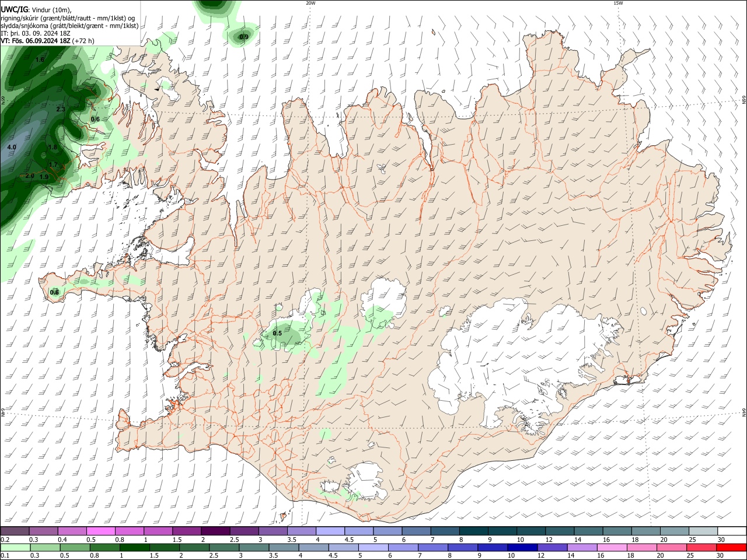The height and width of the screenshot is (560, 747).
Task: Pick the 6 swatch in lower rain legend
Action: pyautogui.click(x=403, y=547)
